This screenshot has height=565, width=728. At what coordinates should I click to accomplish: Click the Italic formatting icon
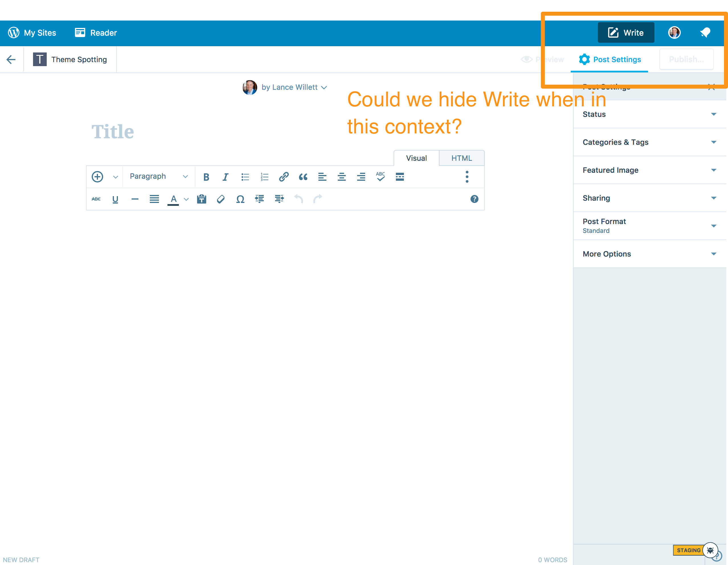pos(226,177)
